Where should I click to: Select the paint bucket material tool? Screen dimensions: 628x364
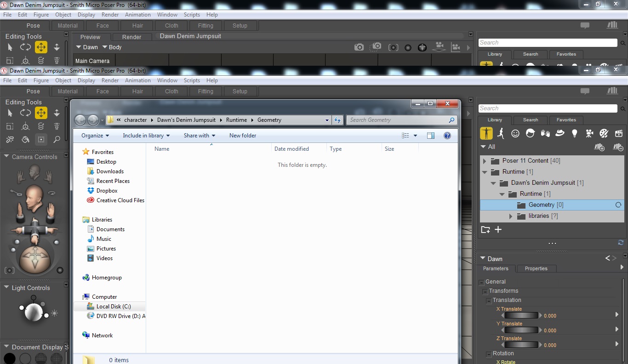pos(26,140)
